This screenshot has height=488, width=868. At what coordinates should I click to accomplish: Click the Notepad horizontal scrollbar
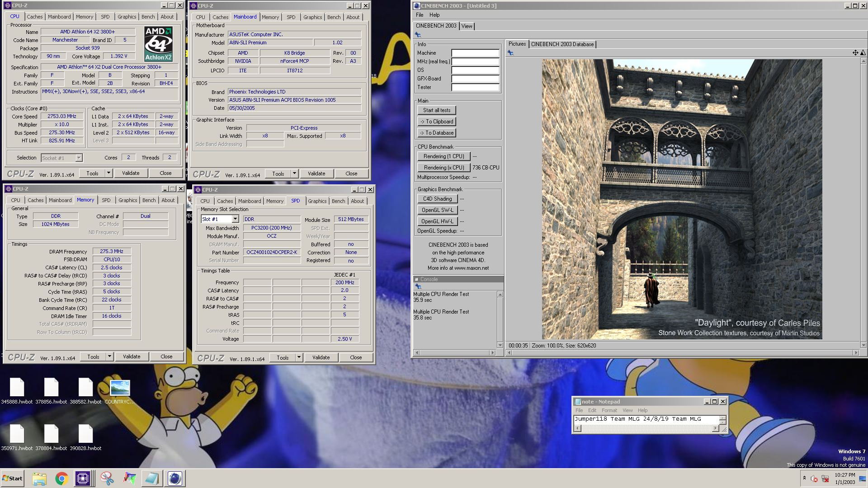[x=646, y=428]
